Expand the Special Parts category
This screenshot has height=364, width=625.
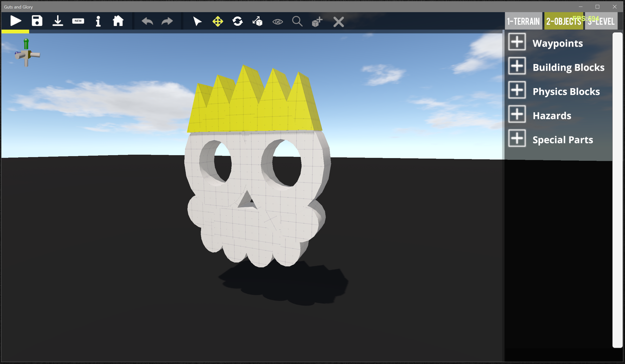[517, 138]
